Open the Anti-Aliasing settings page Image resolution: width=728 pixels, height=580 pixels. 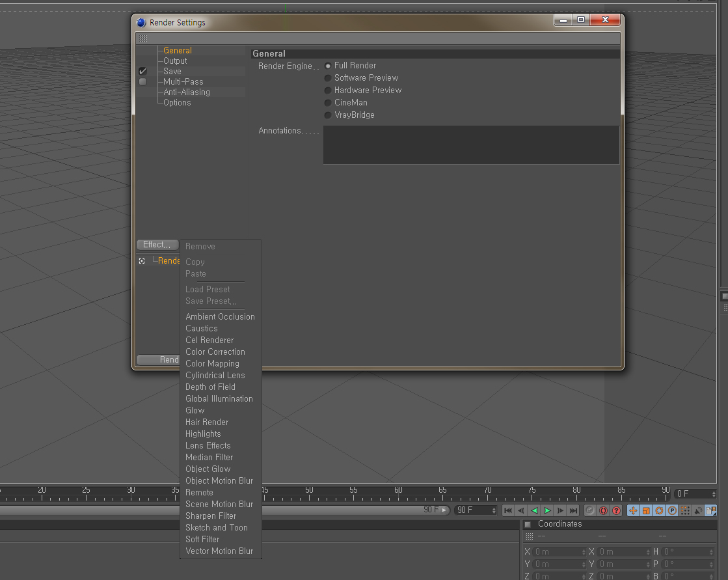187,92
